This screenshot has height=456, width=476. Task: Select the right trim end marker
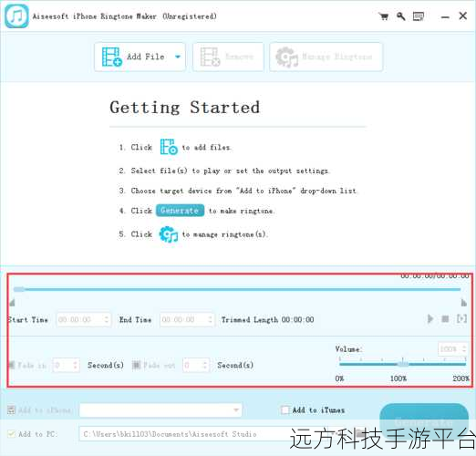click(463, 303)
